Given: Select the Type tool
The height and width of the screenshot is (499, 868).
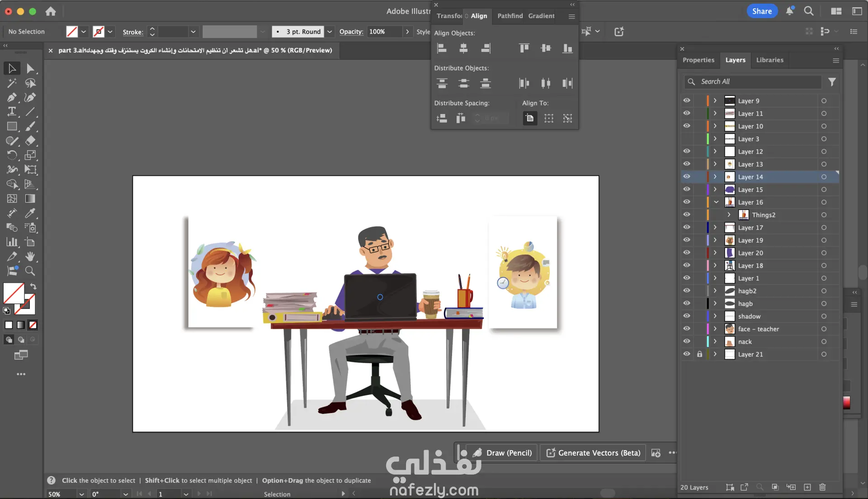Looking at the screenshot, I should click(12, 112).
